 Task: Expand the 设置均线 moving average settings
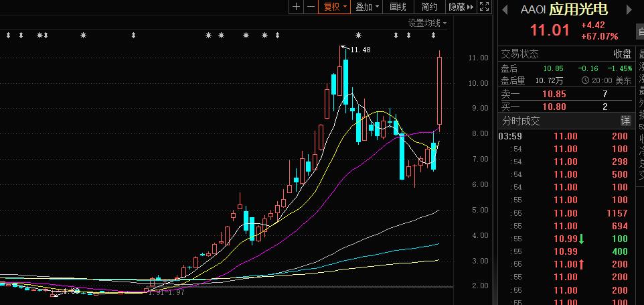(427, 23)
